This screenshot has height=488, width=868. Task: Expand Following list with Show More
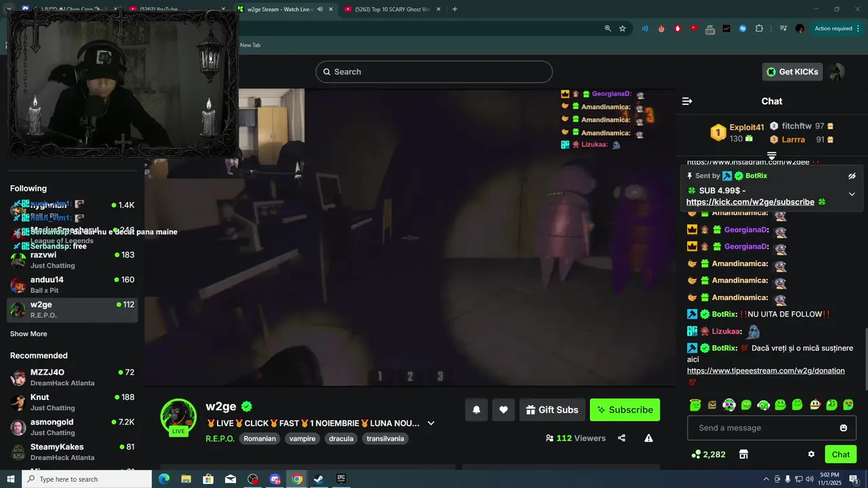point(28,333)
